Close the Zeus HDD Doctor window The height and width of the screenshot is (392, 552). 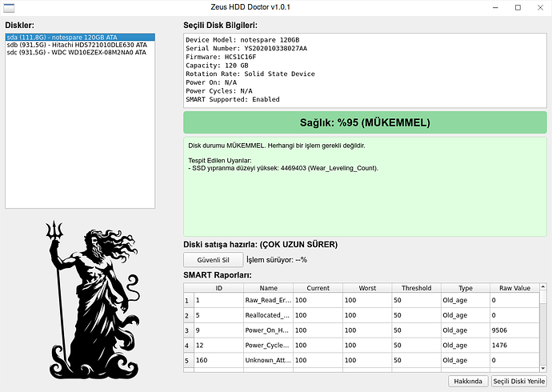(x=540, y=7)
